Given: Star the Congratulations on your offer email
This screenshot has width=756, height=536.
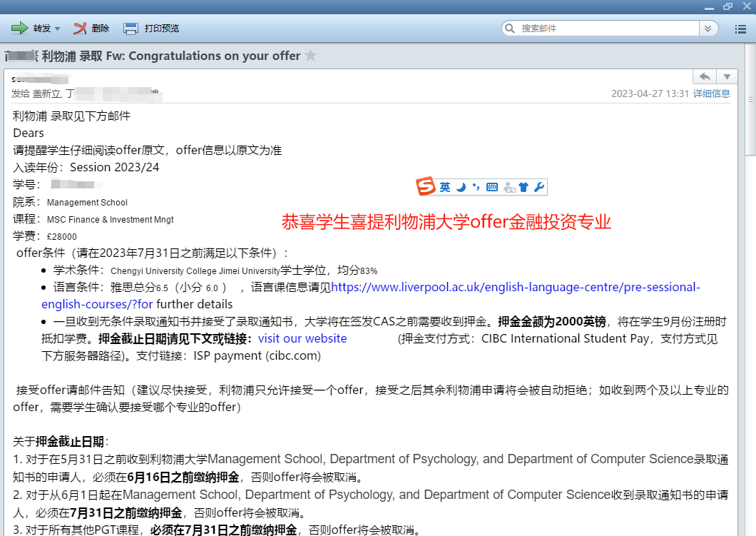Looking at the screenshot, I should coord(311,56).
